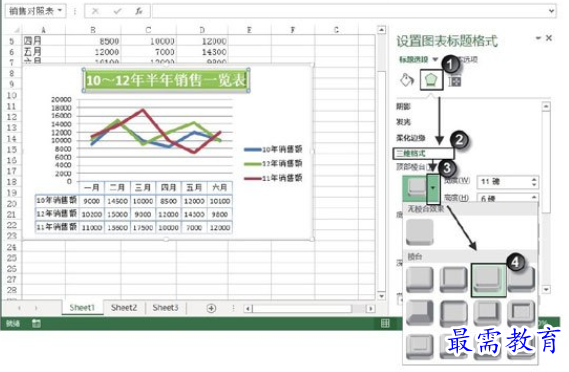Click the format pane scrollbar down arrow
This screenshot has width=569, height=372.
coord(546,289)
